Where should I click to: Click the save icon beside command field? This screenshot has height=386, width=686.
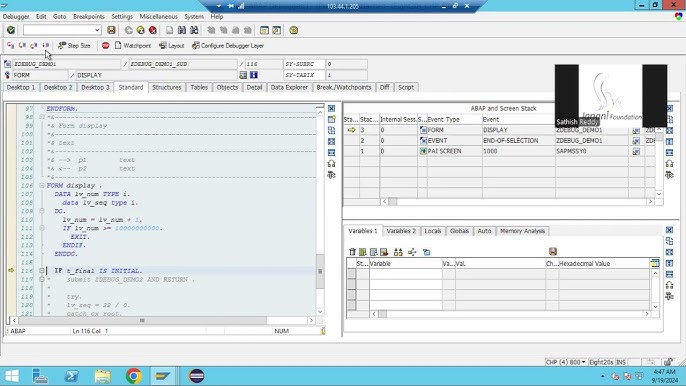tap(111, 30)
